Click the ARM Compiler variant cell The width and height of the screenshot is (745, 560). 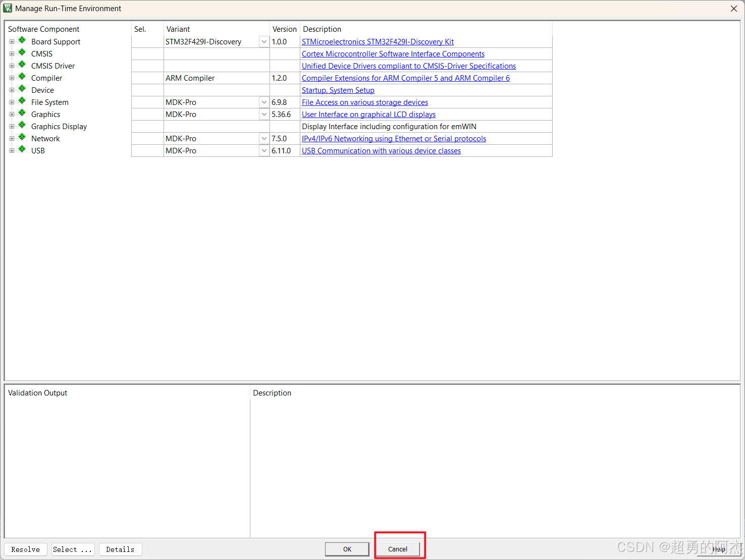pyautogui.click(x=217, y=78)
